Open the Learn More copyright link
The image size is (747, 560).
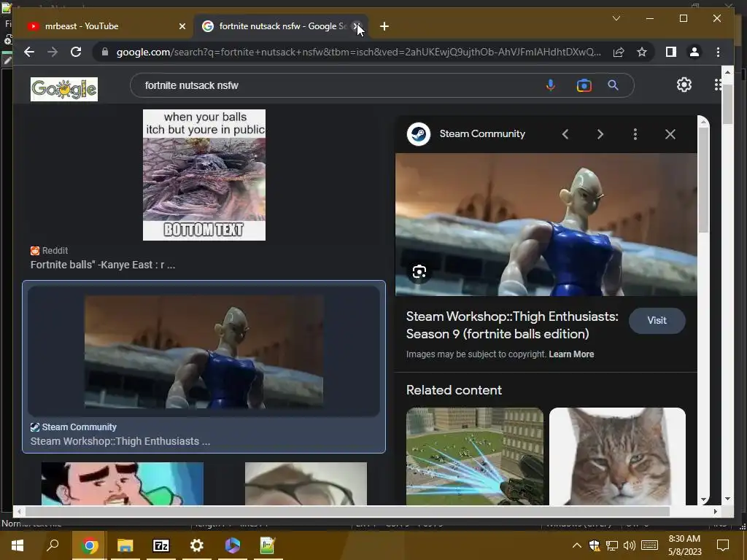pyautogui.click(x=571, y=354)
